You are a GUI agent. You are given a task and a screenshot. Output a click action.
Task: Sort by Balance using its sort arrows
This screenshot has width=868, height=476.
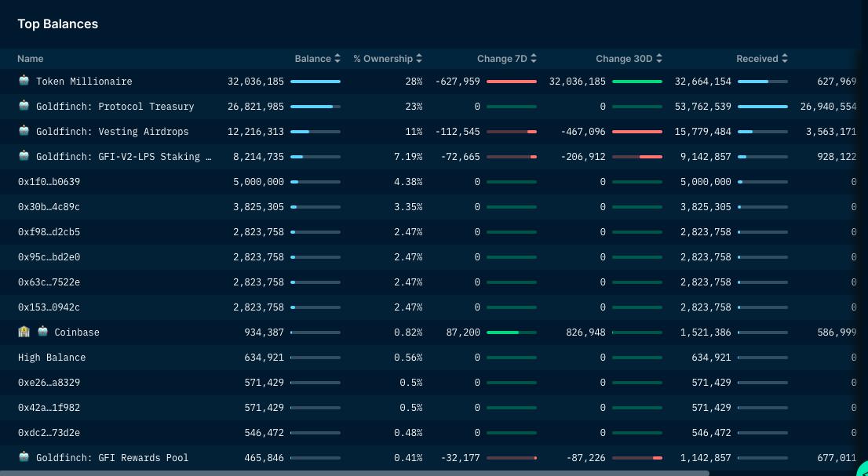point(337,59)
